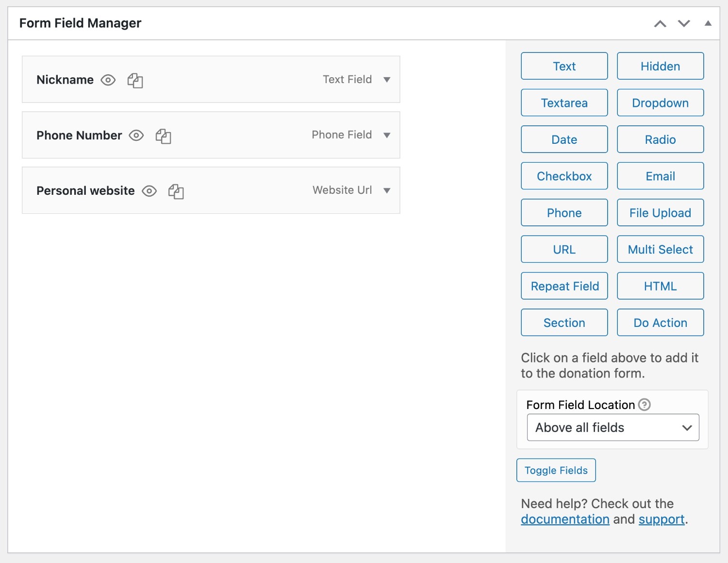The height and width of the screenshot is (563, 728).
Task: Add a Hidden field
Action: click(x=661, y=66)
